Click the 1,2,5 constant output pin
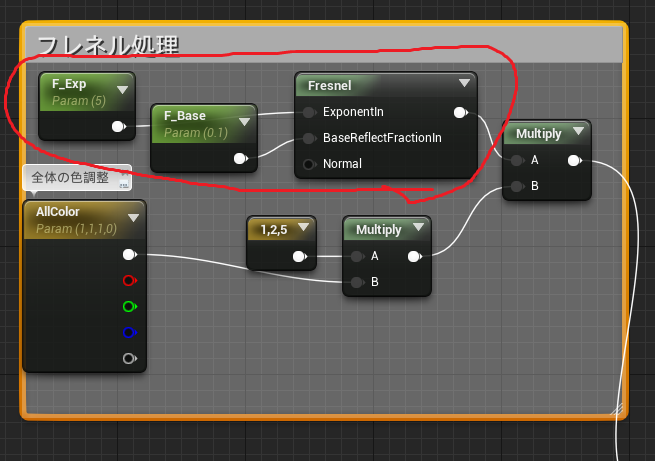The image size is (655, 461). click(x=300, y=256)
